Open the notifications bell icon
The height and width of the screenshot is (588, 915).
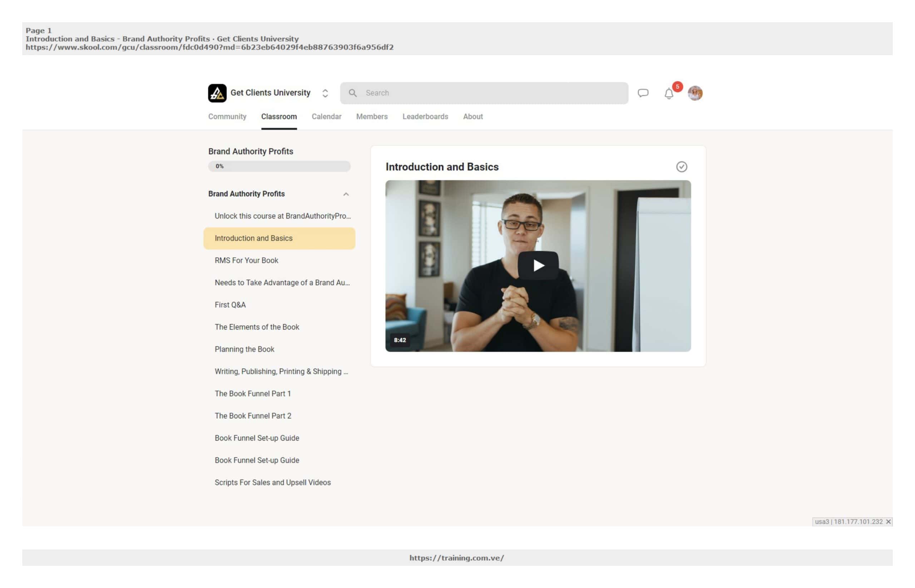click(668, 94)
